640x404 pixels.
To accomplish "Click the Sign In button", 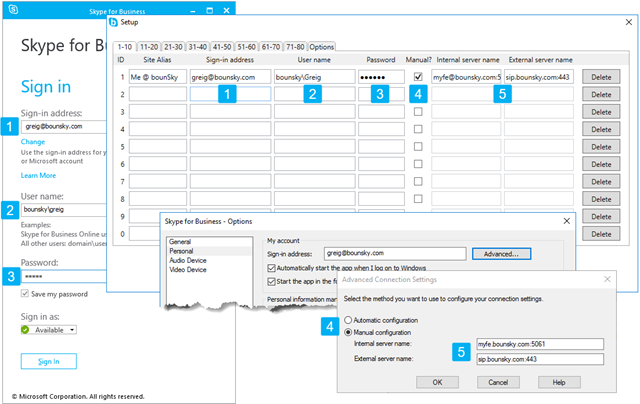I will click(x=49, y=361).
